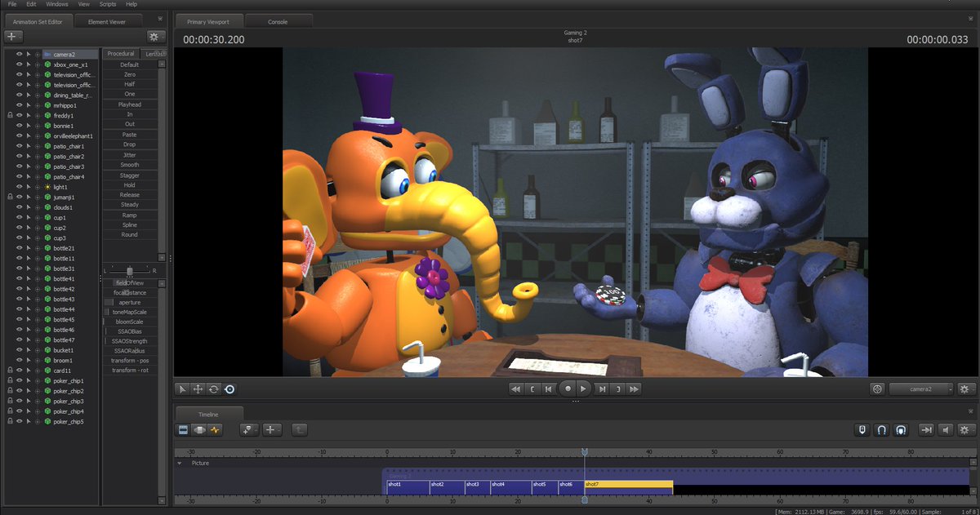
Task: Expand the card11 tree node
Action: (37, 371)
